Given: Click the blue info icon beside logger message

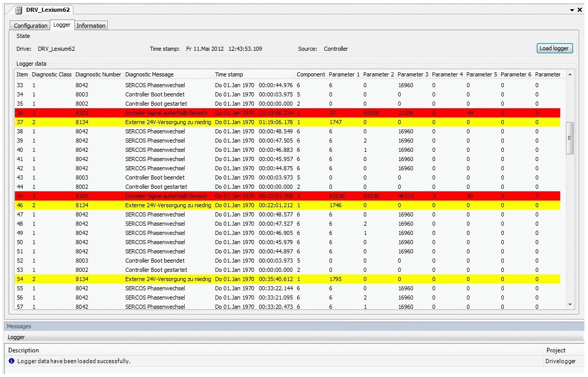Looking at the screenshot, I should click(x=12, y=361).
